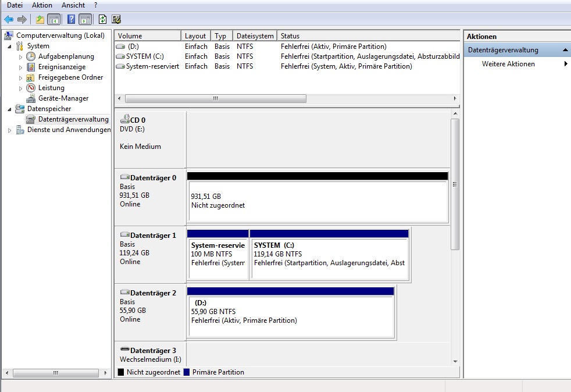Click the Freigegebene Ordner icon
571x392 pixels.
pyautogui.click(x=31, y=77)
